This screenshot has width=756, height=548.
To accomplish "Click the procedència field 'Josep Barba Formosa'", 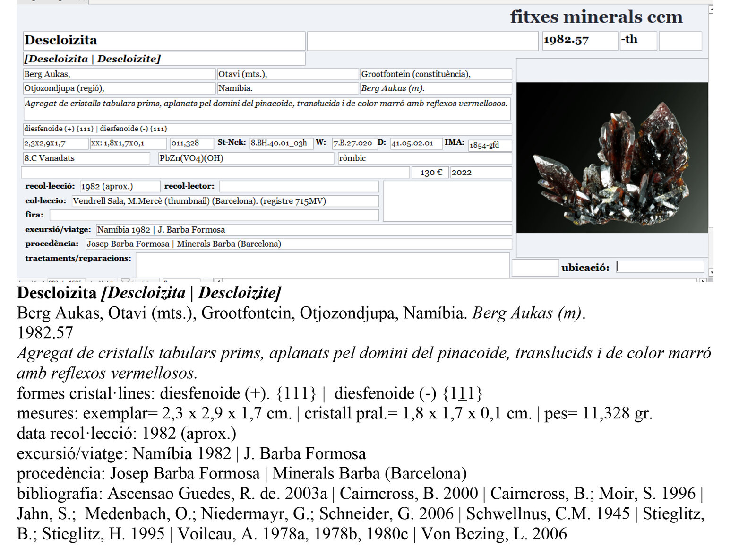I will coord(299,244).
